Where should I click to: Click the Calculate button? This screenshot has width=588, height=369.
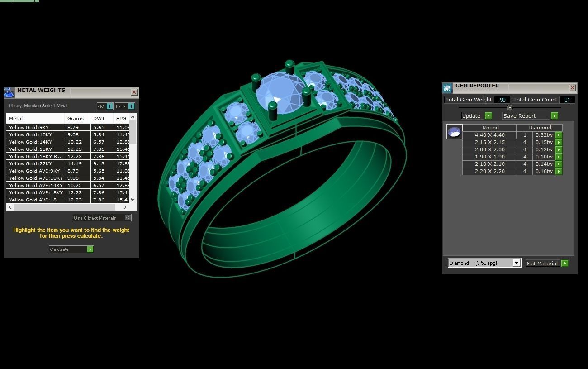coord(71,249)
